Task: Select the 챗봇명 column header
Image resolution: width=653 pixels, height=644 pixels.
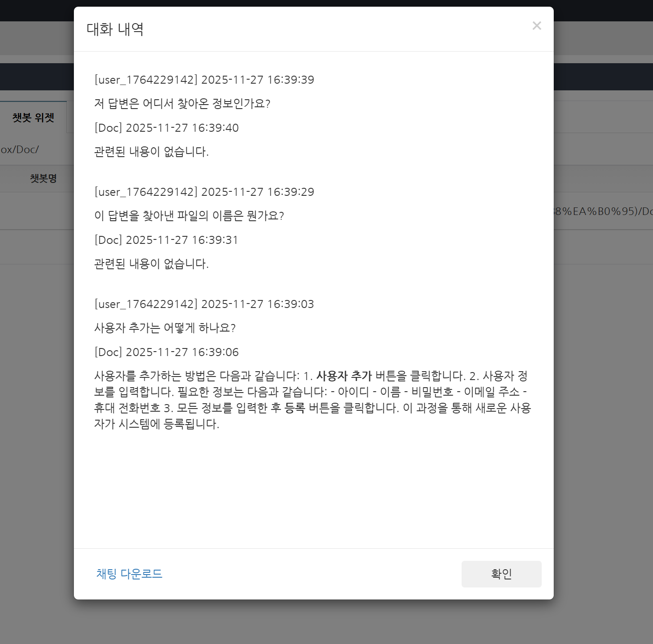Action: [x=43, y=178]
